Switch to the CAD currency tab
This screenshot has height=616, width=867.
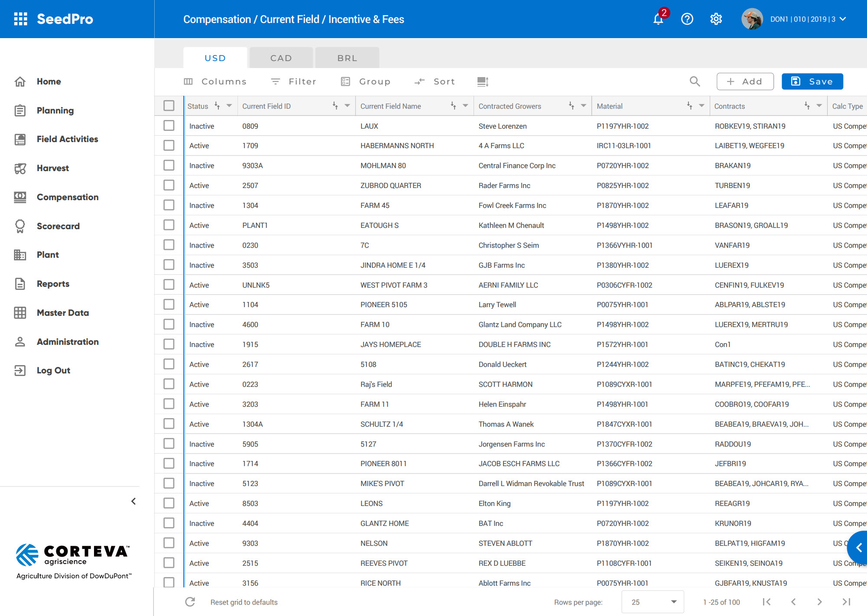pos(281,58)
